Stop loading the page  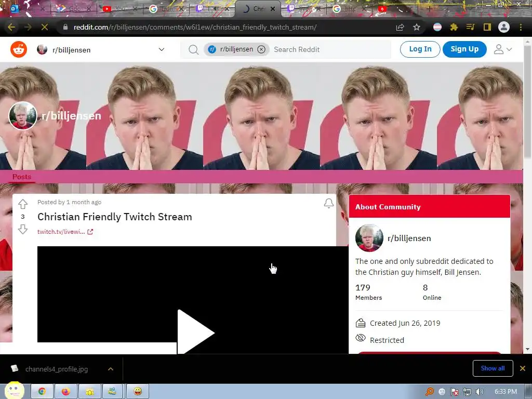(45, 27)
